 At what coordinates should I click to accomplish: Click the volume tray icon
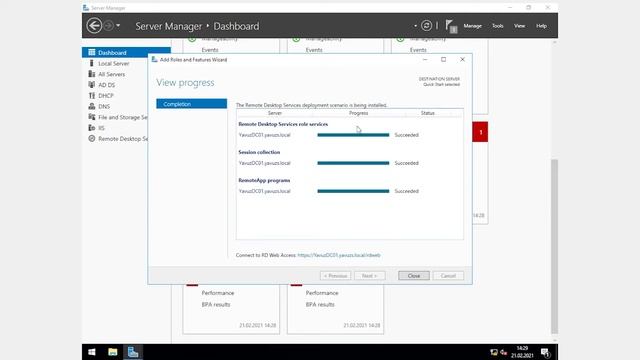(503, 352)
